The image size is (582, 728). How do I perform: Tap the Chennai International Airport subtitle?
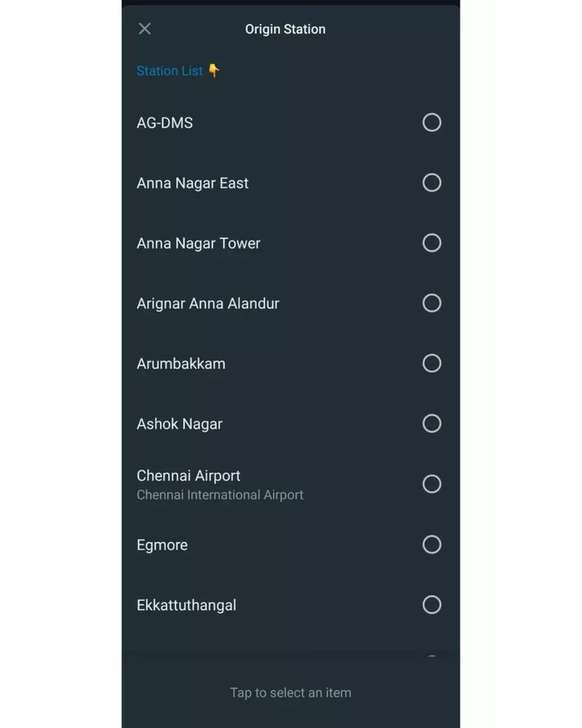[220, 495]
